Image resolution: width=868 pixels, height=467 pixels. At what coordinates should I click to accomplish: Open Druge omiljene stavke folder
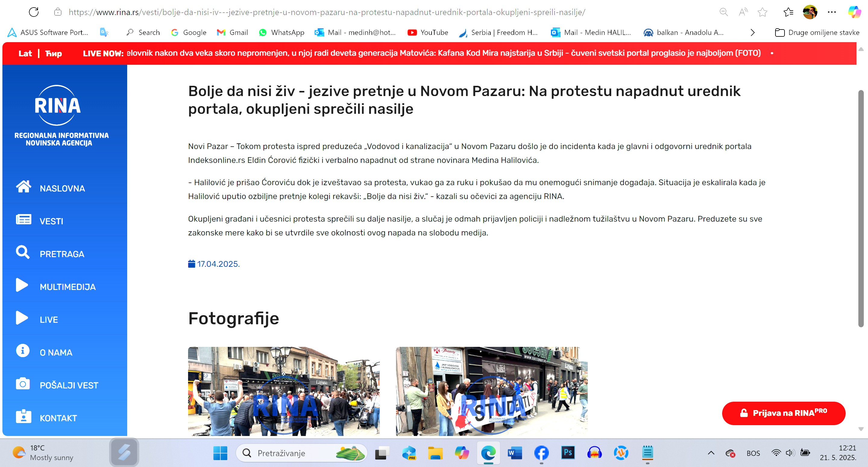817,33
